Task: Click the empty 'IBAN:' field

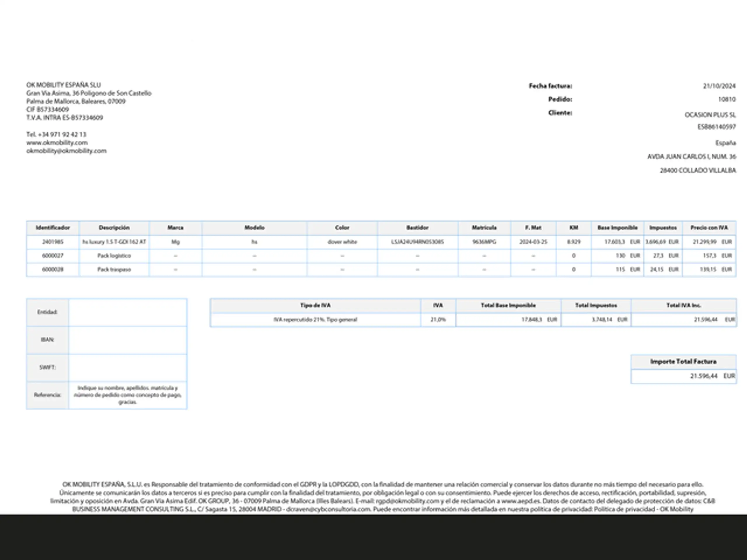Action: 128,340
